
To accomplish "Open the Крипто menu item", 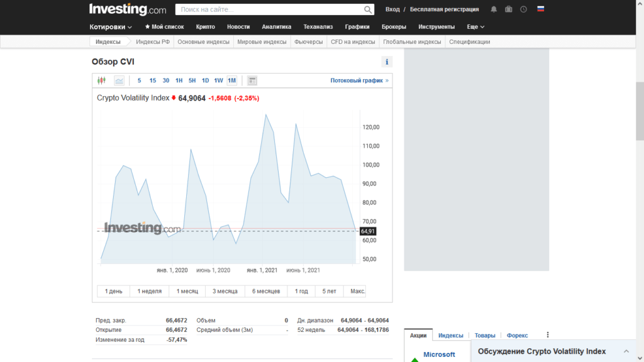I will (205, 27).
